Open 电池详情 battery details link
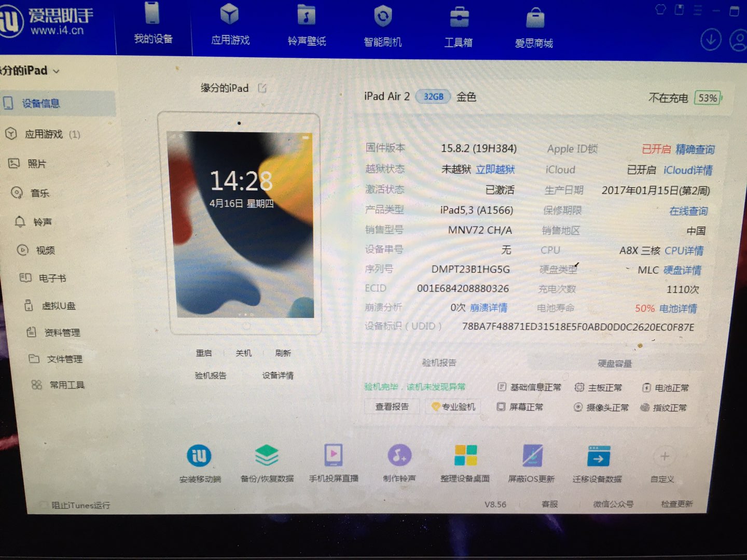This screenshot has height=560, width=747. [x=678, y=309]
